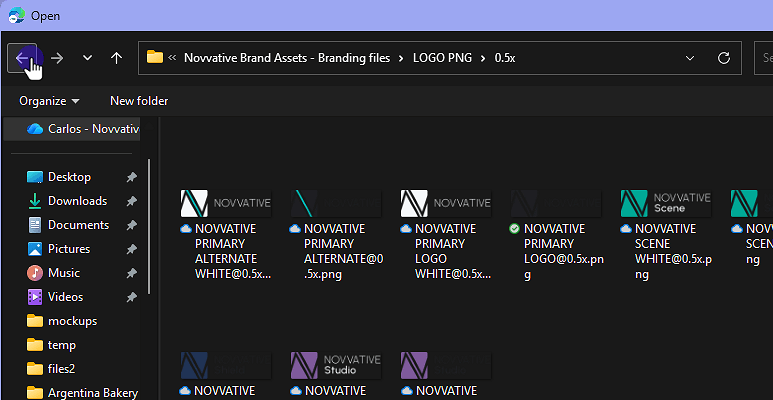The height and width of the screenshot is (400, 773).
Task: Open the Organize menu
Action: point(49,101)
